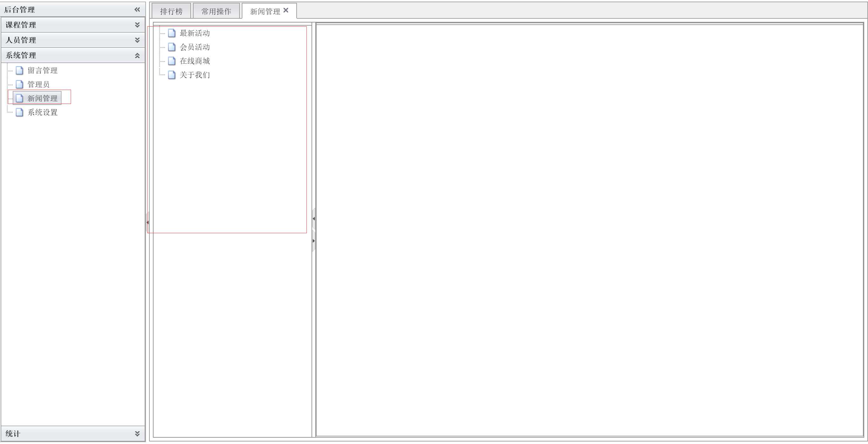Expand the 统计 section at bottom
Screen dimensions: 868x444
click(137, 434)
